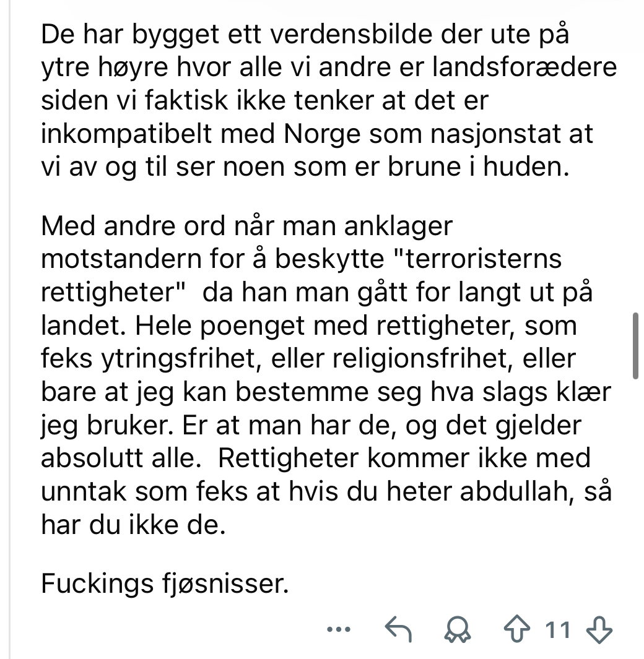
Task: Click the paragraph starting "De har bygget"
Action: (x=329, y=100)
